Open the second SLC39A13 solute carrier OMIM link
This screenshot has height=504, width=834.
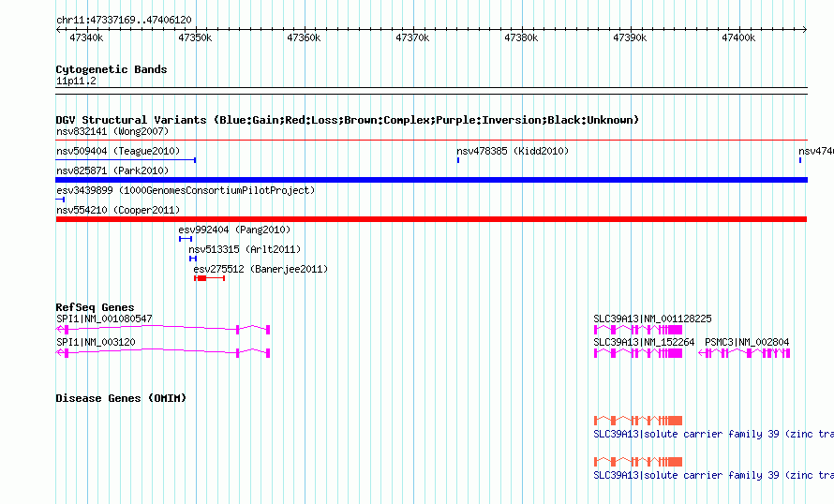click(x=713, y=475)
